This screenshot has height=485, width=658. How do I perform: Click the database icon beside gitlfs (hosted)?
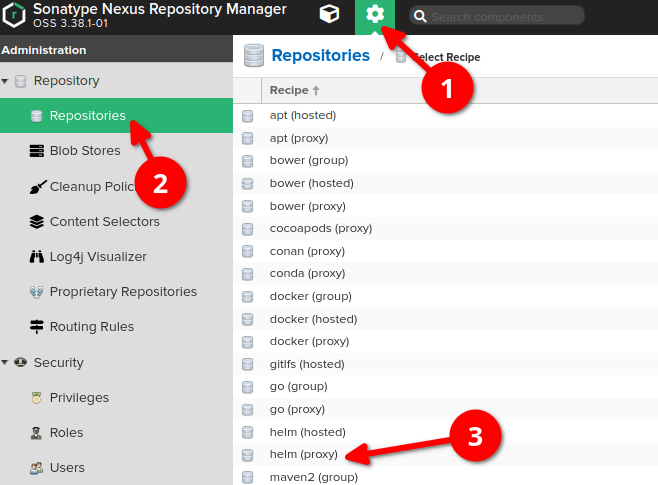(x=248, y=365)
